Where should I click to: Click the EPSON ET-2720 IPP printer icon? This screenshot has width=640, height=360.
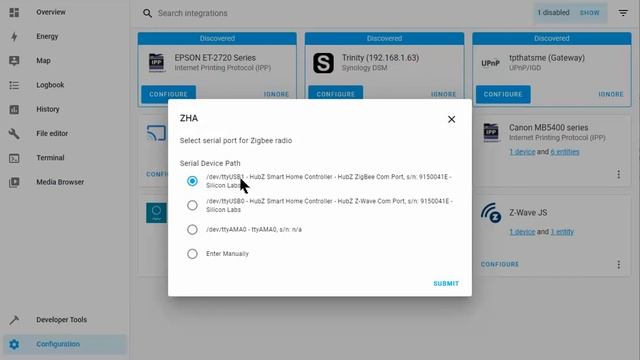coord(157,62)
